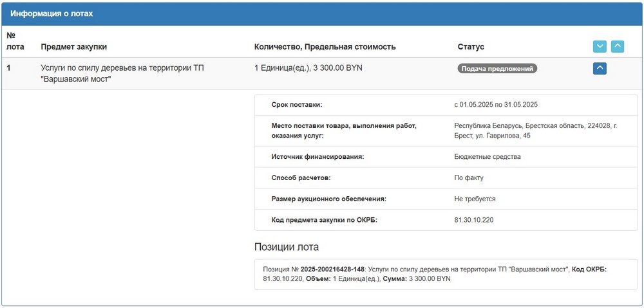Expand all lots with the down chevron
Screen dimensions: 644x308
click(x=600, y=46)
